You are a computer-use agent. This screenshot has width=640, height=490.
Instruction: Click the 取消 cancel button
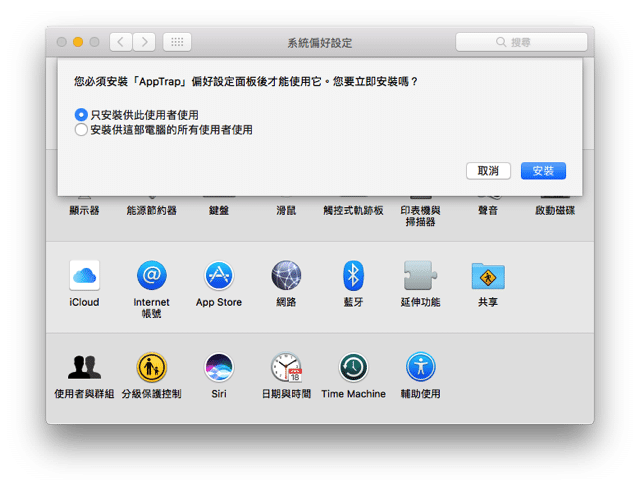tap(488, 171)
